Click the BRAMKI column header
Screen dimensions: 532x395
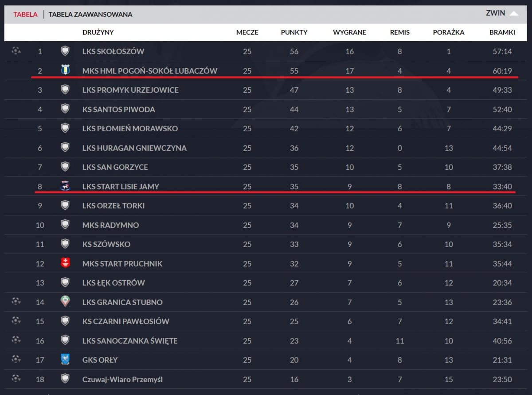tap(502, 32)
